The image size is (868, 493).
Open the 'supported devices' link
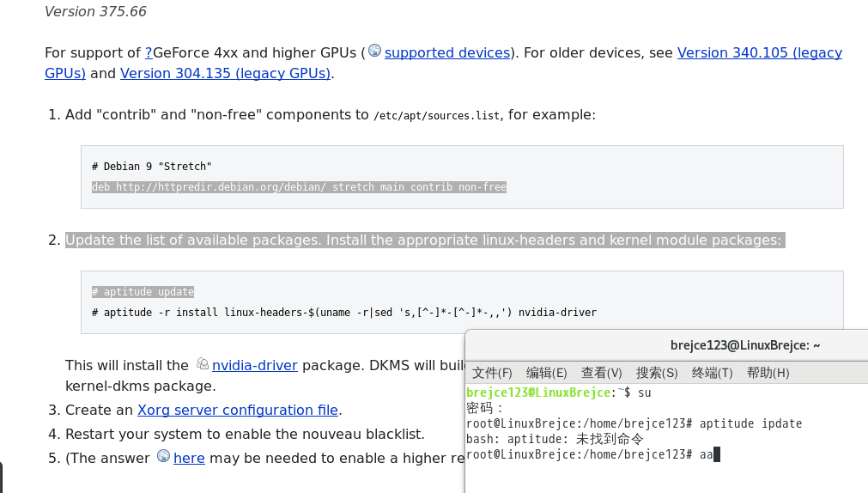tap(447, 53)
